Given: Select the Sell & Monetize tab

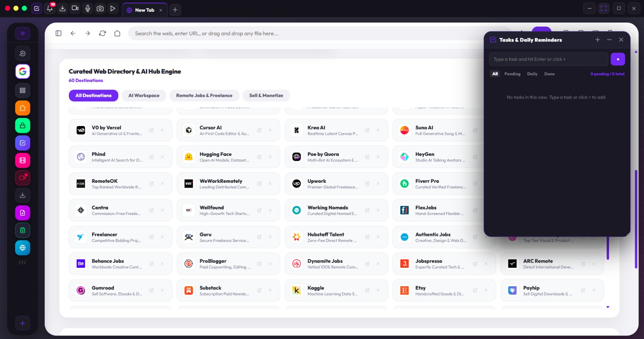Looking at the screenshot, I should point(266,95).
